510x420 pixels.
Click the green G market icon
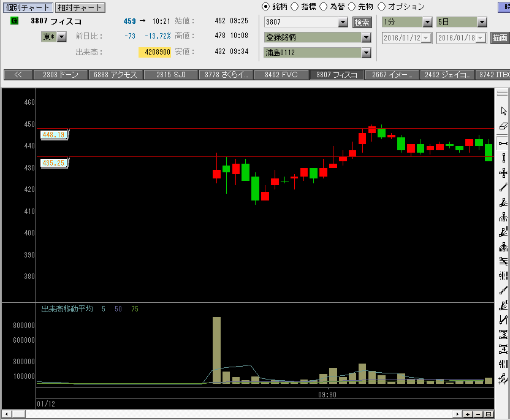(14, 21)
